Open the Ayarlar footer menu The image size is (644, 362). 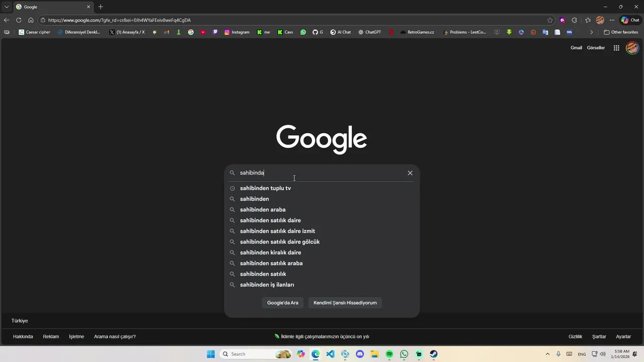point(623,337)
